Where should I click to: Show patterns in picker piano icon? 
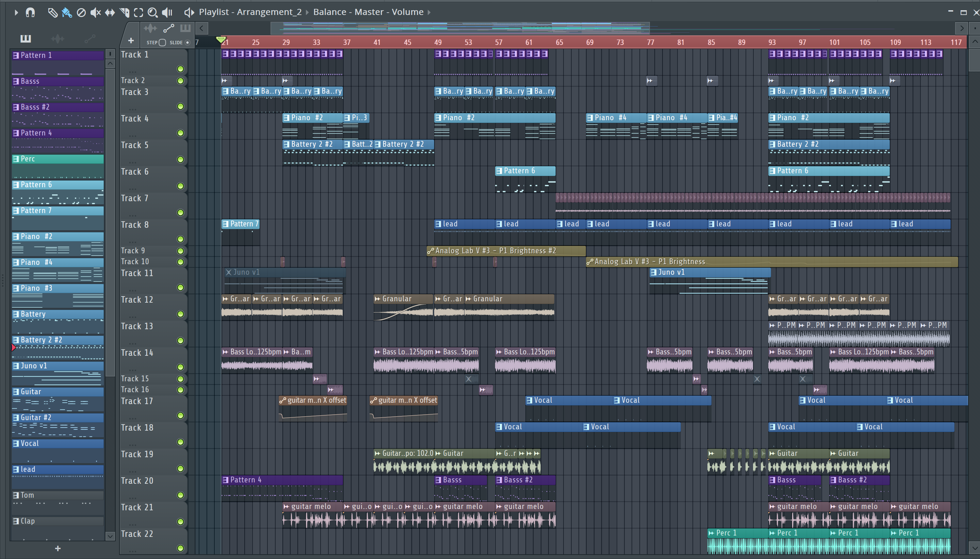point(26,38)
